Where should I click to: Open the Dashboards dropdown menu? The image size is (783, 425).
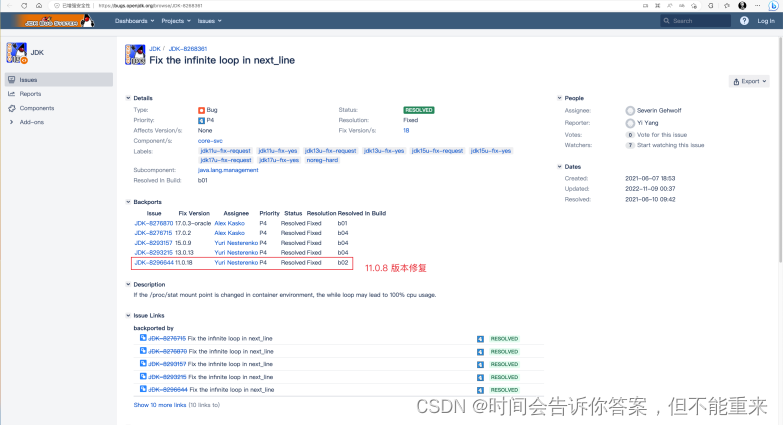tap(134, 21)
